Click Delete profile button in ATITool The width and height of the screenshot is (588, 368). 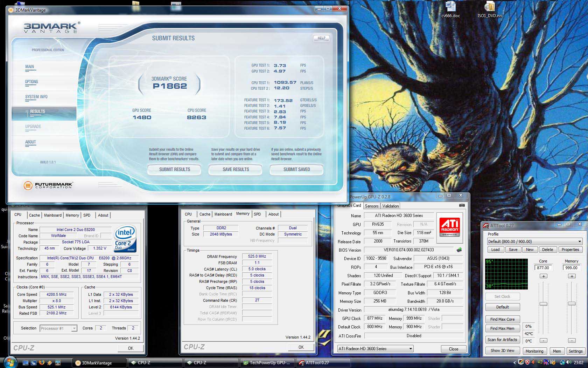[547, 250]
